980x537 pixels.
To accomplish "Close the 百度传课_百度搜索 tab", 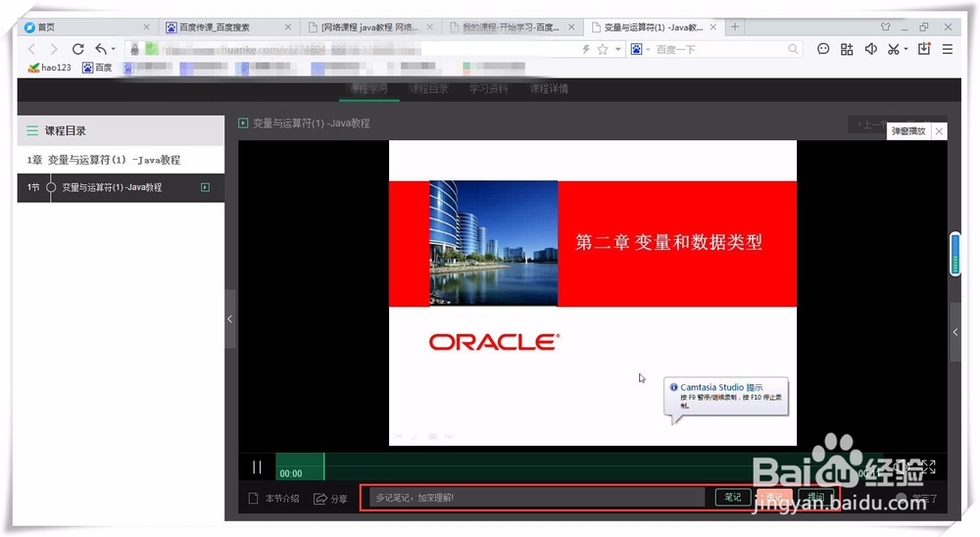I will pyautogui.click(x=287, y=26).
